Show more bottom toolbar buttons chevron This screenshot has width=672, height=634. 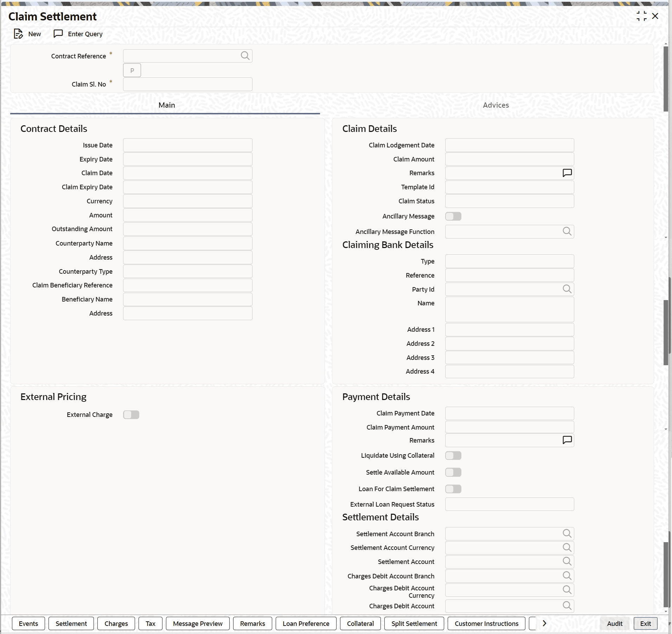pyautogui.click(x=544, y=623)
